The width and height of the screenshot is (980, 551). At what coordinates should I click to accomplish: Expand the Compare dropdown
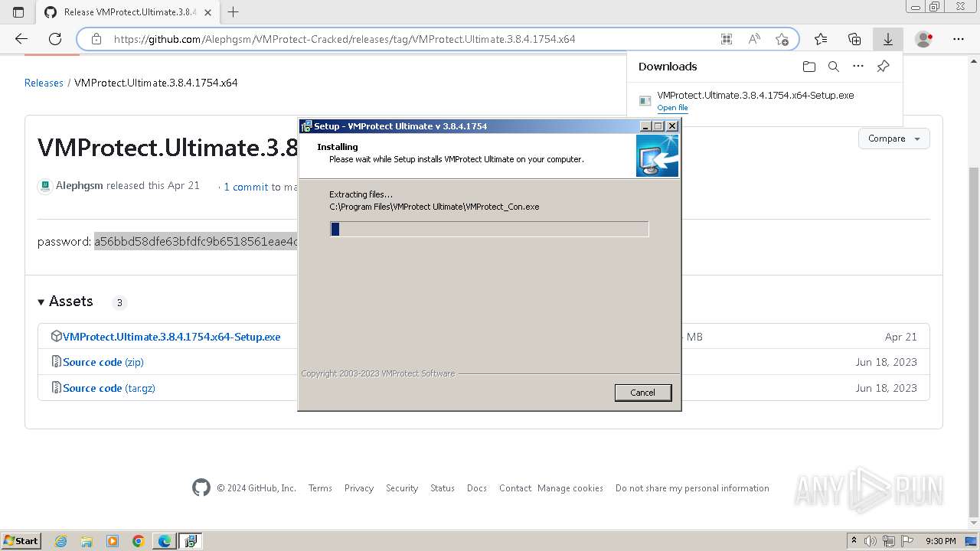(x=893, y=139)
